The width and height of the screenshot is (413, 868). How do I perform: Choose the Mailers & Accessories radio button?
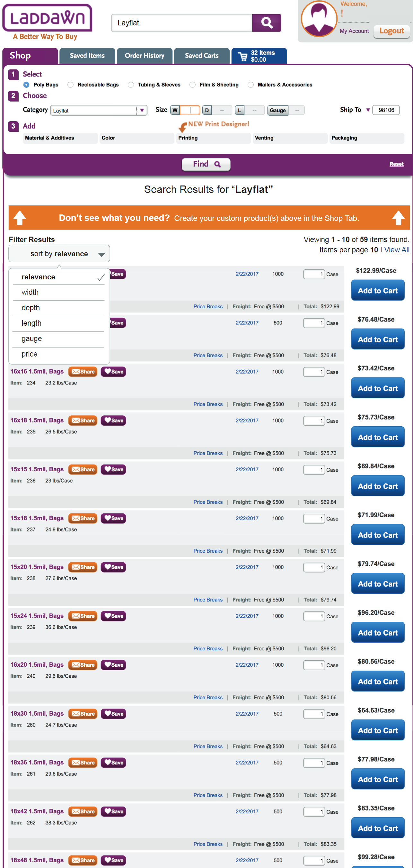click(250, 85)
